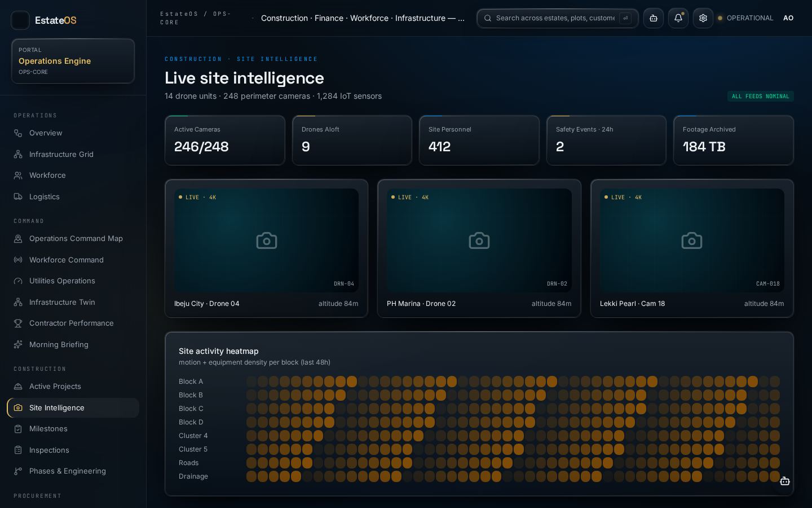Open the Operations Engine portal switcher
This screenshot has width=812, height=508.
tap(73, 61)
